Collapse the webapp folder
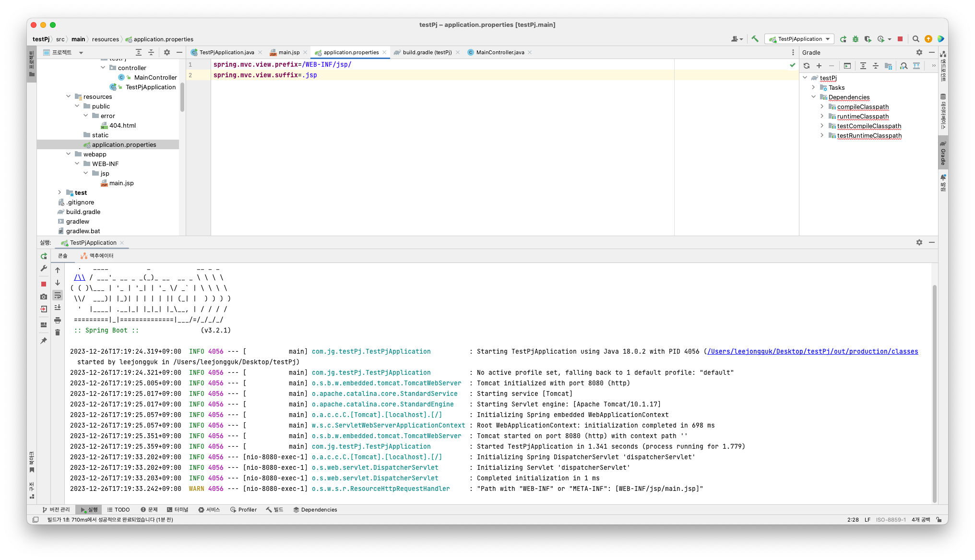The height and width of the screenshot is (560, 975). (x=69, y=154)
